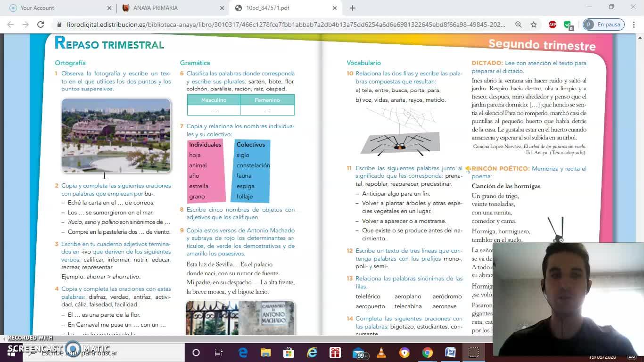Open Microsoft Word from the taskbar

(450, 353)
